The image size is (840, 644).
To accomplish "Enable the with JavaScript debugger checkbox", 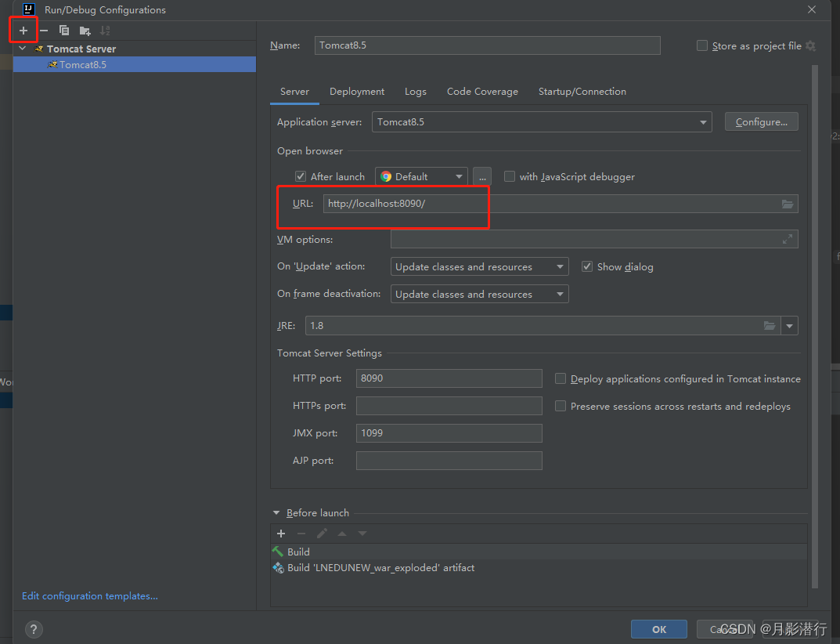I will [x=510, y=176].
